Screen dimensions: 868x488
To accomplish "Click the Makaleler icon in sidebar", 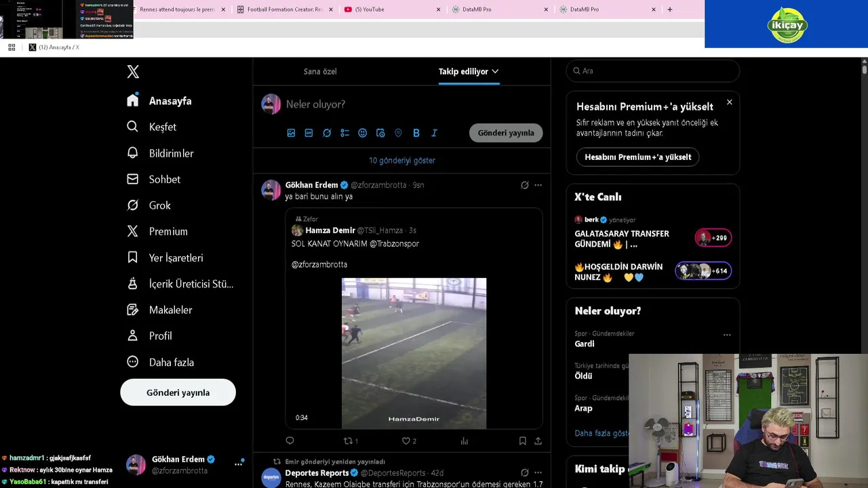I will coord(133,309).
